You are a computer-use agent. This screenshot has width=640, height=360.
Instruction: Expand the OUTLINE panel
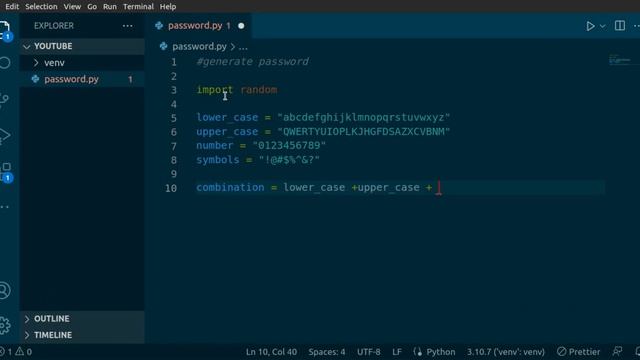[x=82, y=319]
